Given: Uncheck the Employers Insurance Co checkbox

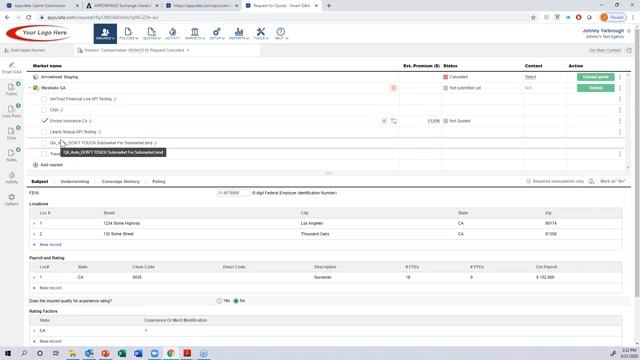Looking at the screenshot, I should click(44, 121).
